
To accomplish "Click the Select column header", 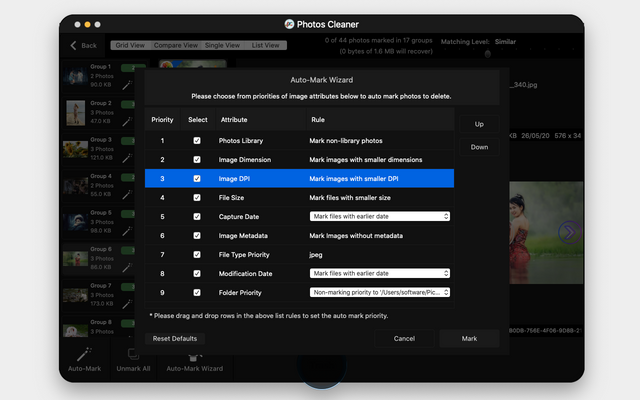I will click(198, 120).
